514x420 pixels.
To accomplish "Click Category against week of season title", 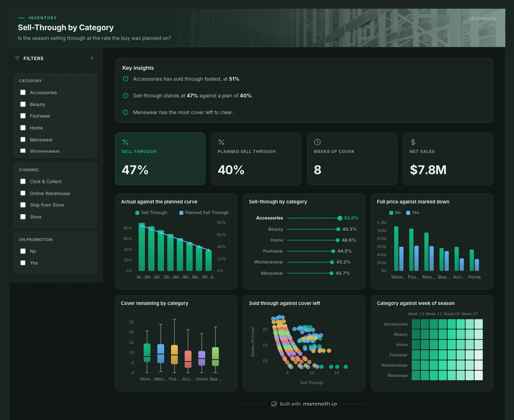I will [416, 303].
